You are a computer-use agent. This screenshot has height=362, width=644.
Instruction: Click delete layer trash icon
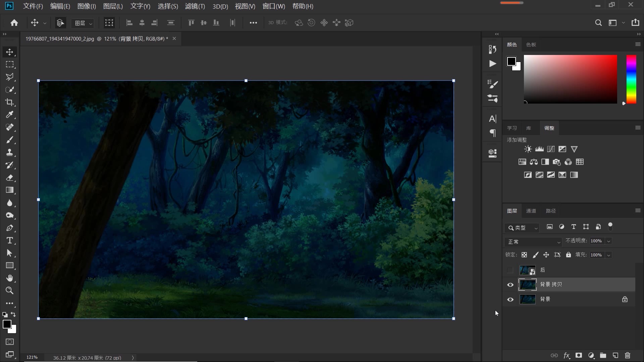tap(628, 355)
